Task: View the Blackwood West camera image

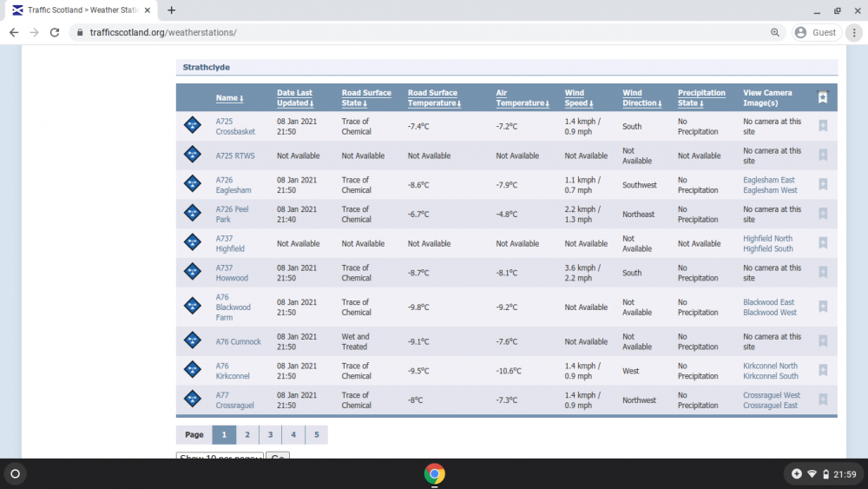Action: click(x=769, y=313)
